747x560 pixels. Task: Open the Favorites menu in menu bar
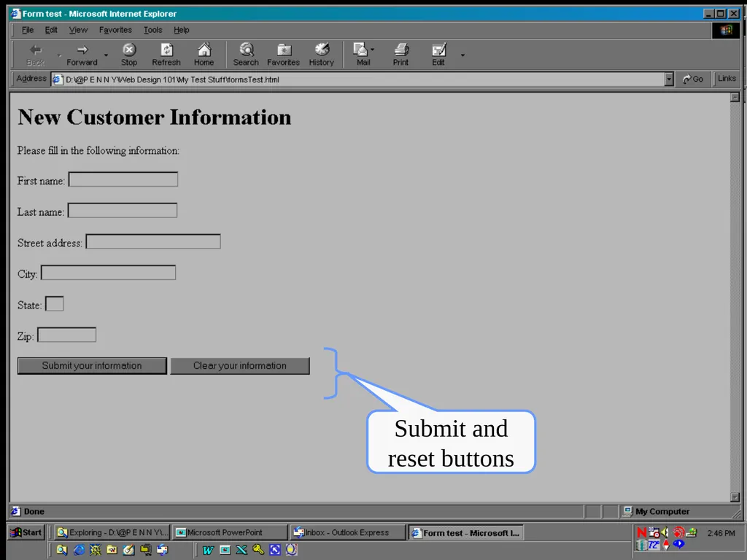tap(115, 30)
